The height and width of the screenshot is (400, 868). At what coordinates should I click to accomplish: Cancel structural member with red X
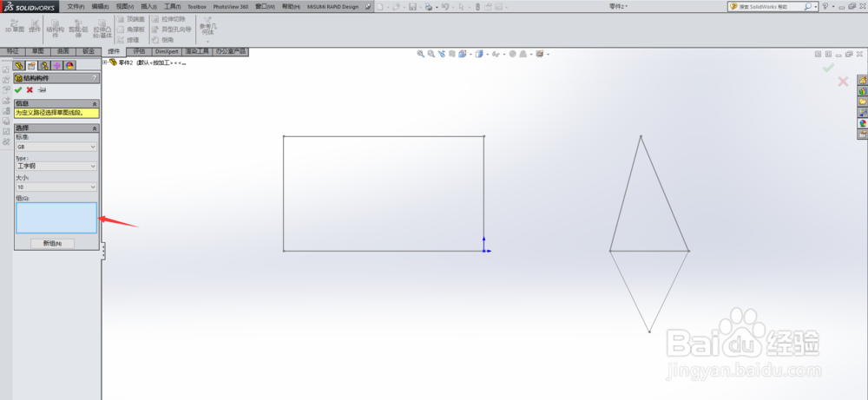30,89
